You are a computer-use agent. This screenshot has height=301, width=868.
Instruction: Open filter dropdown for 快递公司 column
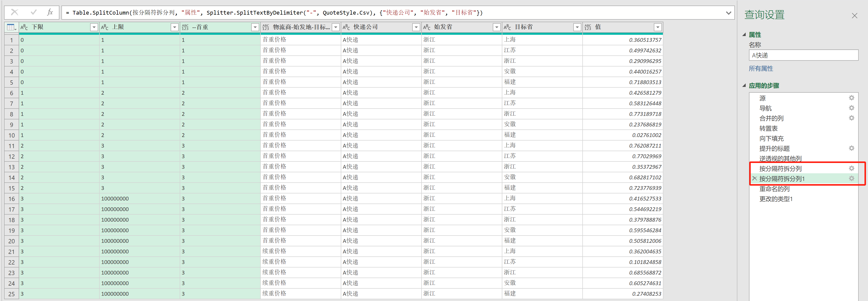(416, 27)
